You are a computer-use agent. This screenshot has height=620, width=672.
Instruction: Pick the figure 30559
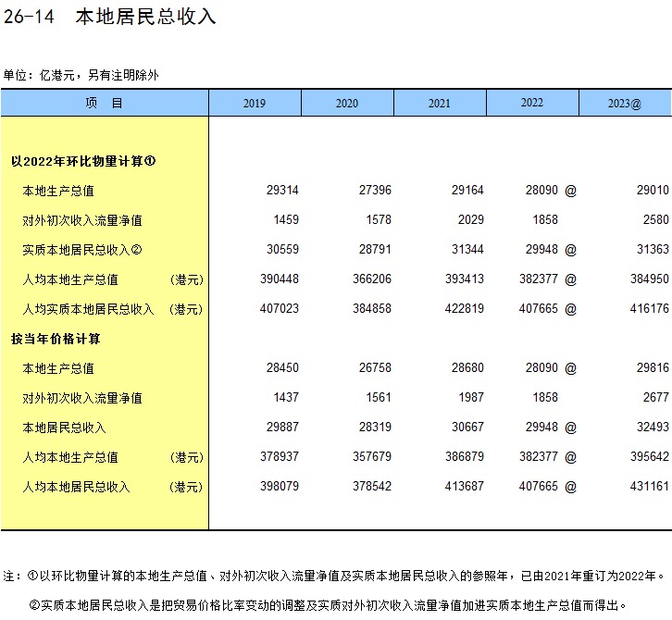point(282,249)
